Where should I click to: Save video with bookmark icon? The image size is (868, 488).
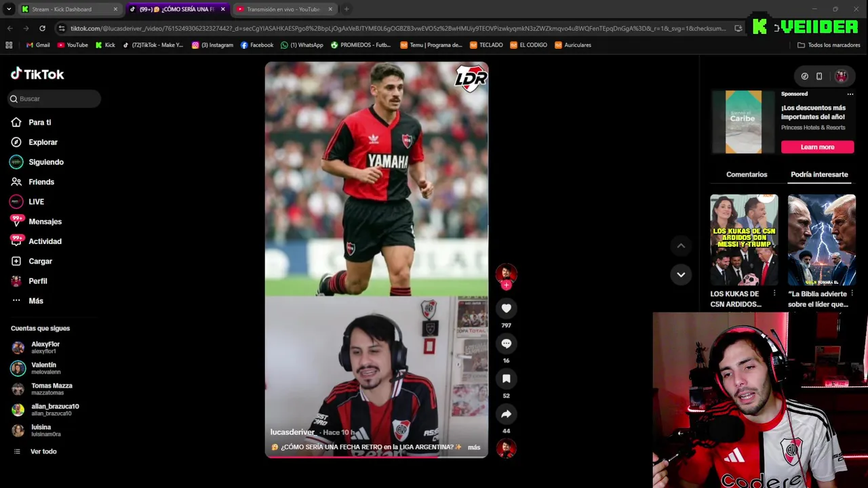point(506,379)
